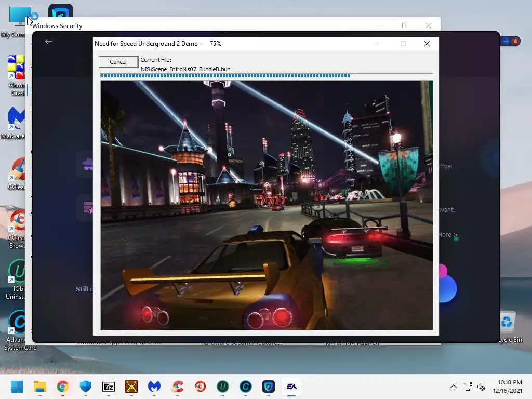Open the CCleaner desktop shortcut
Image resolution: width=532 pixels, height=399 pixels.
[x=17, y=174]
